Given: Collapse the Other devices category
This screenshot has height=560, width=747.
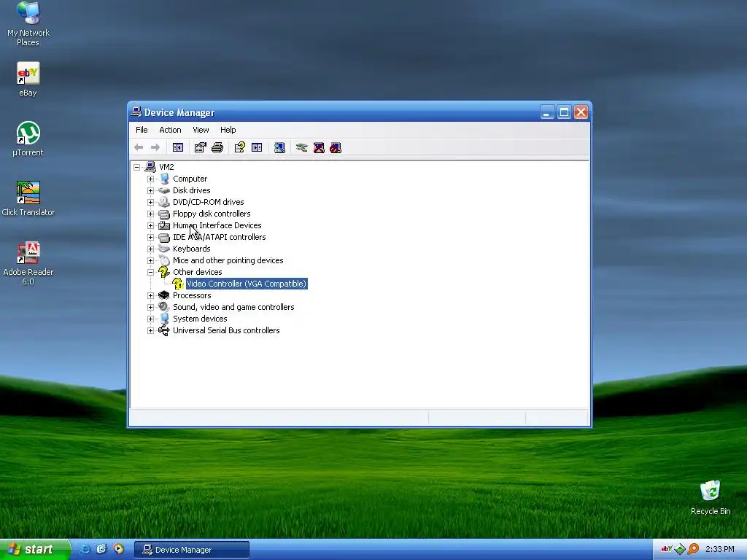Looking at the screenshot, I should coord(150,273).
